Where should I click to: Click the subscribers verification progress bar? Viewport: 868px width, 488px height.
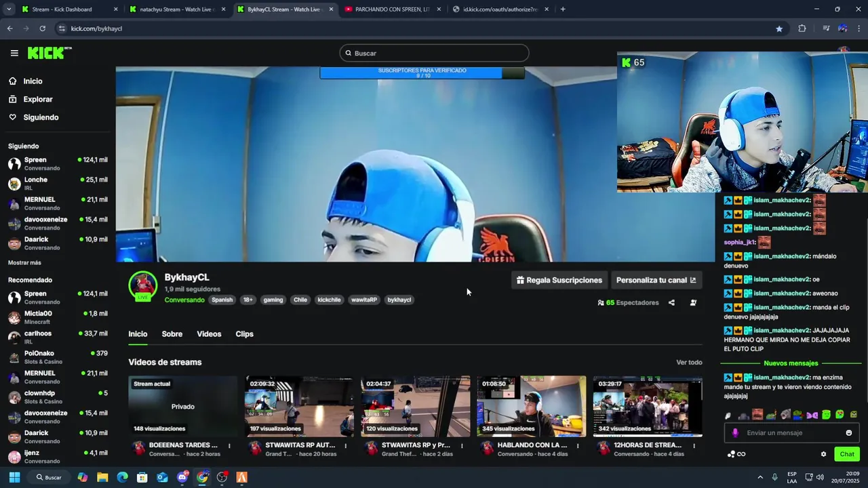coord(422,73)
